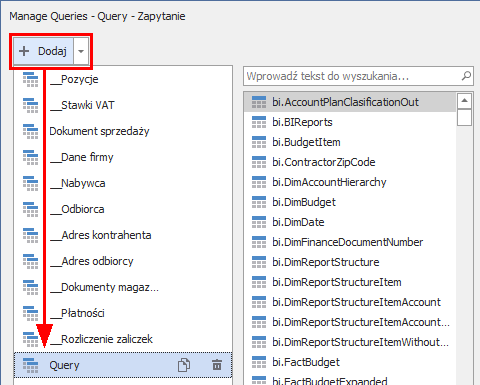Select the __Stawki VAT query

click(82, 105)
